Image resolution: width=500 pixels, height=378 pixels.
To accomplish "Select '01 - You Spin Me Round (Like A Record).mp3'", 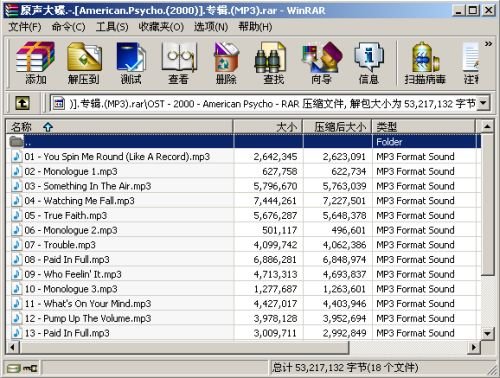I will point(243,157).
